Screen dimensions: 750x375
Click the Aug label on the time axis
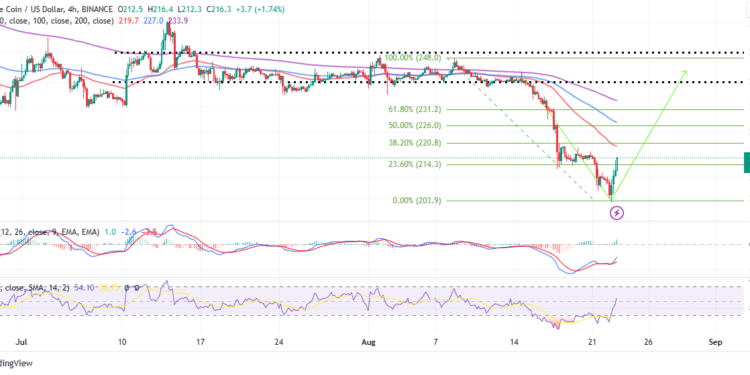pos(368,342)
